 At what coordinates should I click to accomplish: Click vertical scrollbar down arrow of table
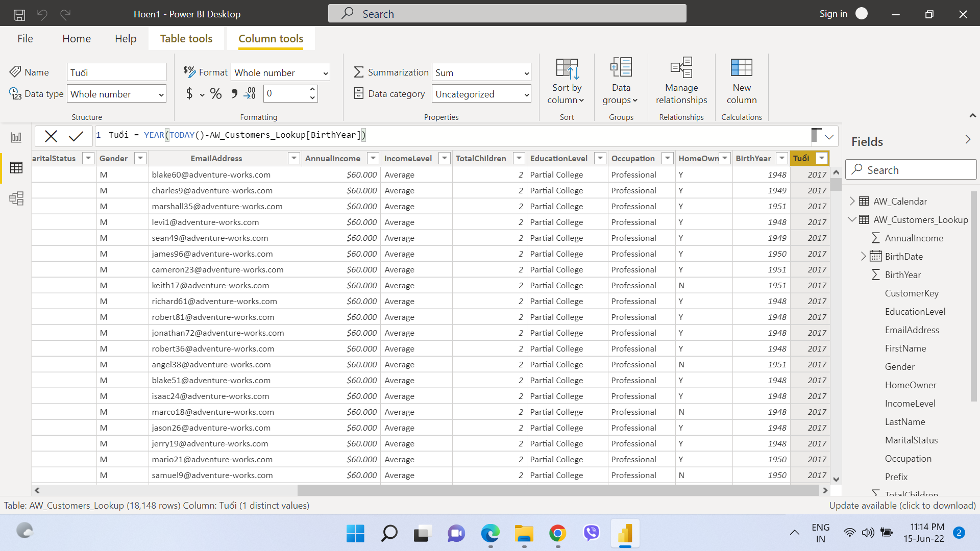(x=836, y=479)
